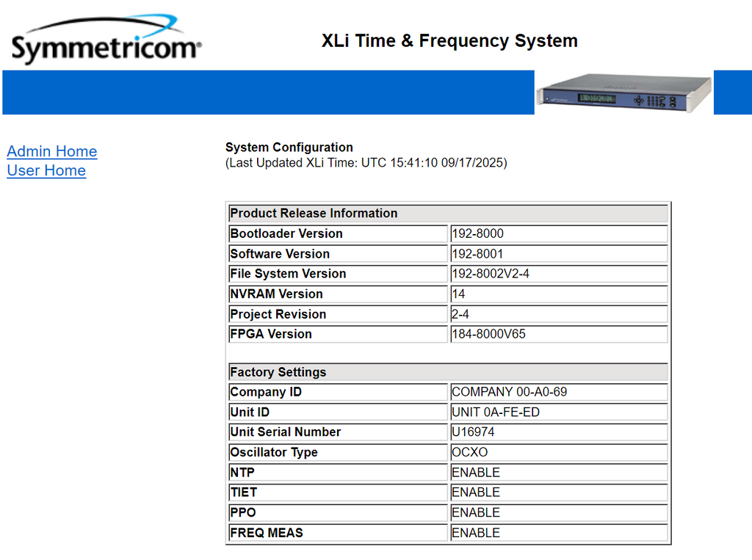Open the Admin Home link
Screen dimensions: 752x560
[x=52, y=151]
